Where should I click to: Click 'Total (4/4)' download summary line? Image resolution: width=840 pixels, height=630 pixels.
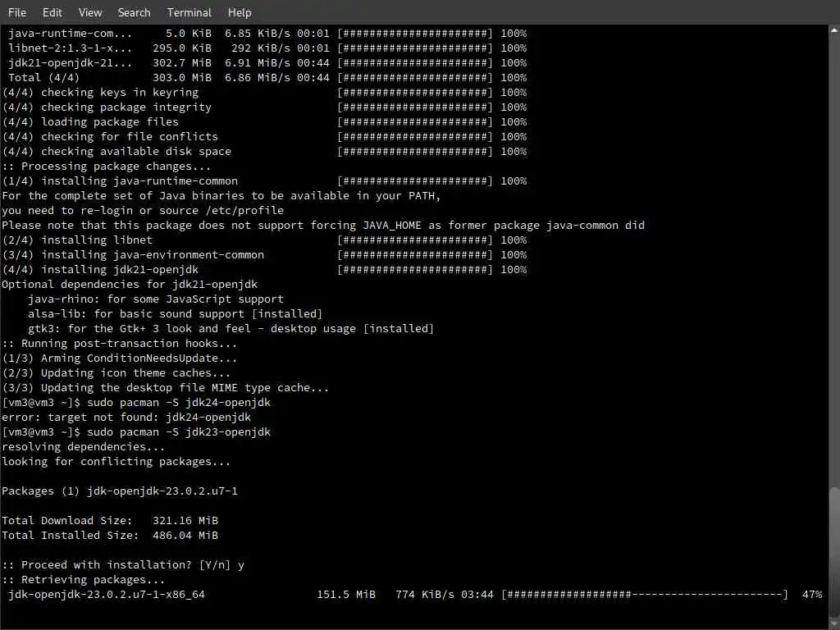tap(268, 78)
